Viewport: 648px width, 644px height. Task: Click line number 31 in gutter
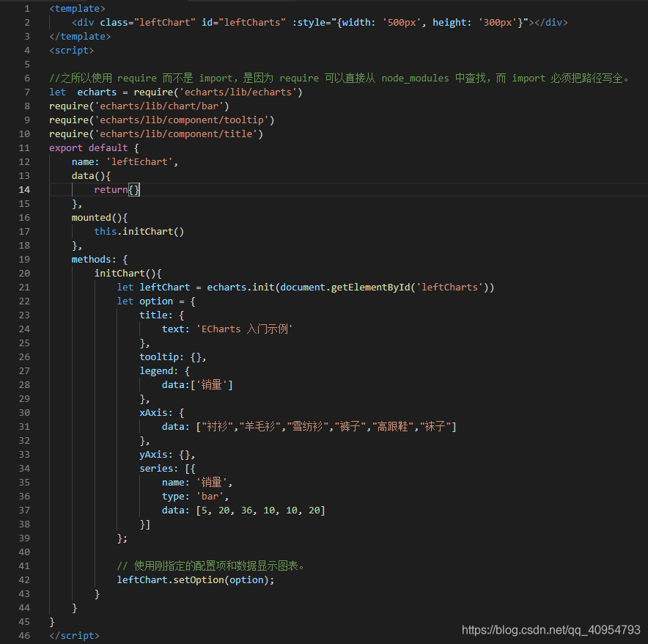tap(24, 426)
